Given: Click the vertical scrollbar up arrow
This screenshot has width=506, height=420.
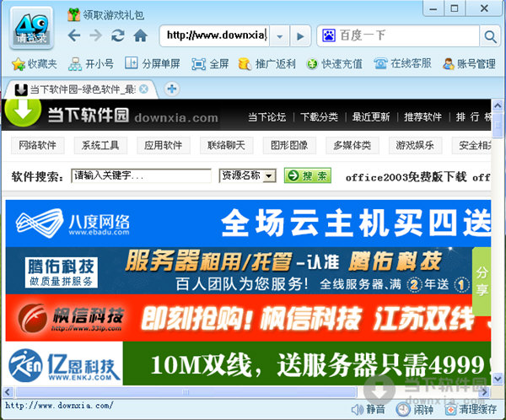Looking at the screenshot, I should point(498,105).
